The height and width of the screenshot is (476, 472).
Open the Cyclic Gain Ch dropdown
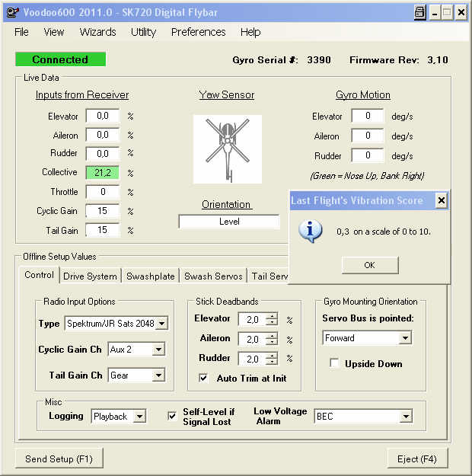158,350
